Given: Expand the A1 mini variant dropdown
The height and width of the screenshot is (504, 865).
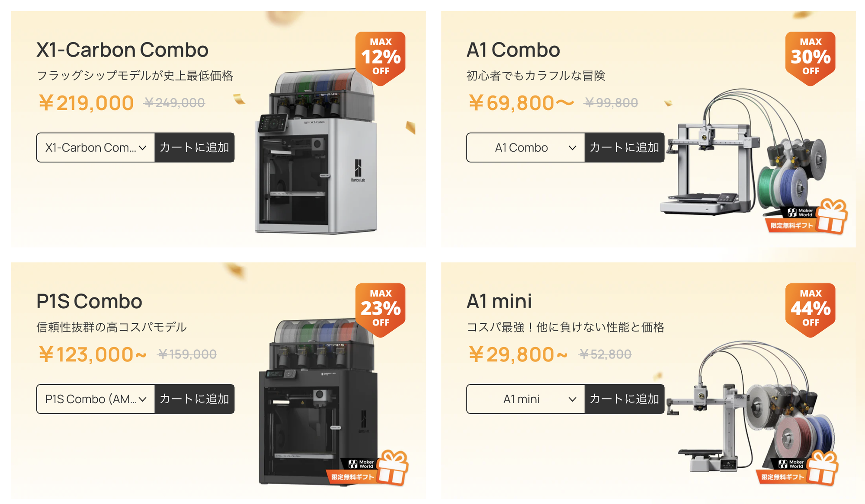Looking at the screenshot, I should [525, 399].
